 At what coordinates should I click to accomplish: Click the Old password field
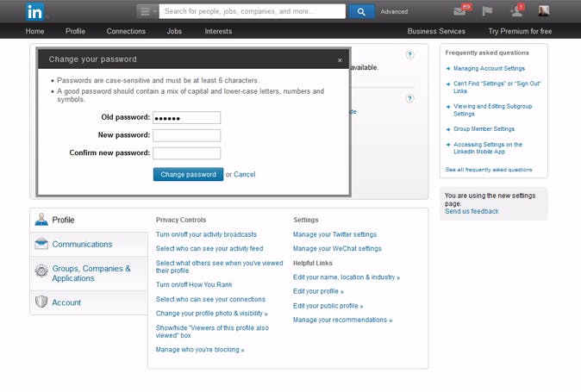pos(187,118)
